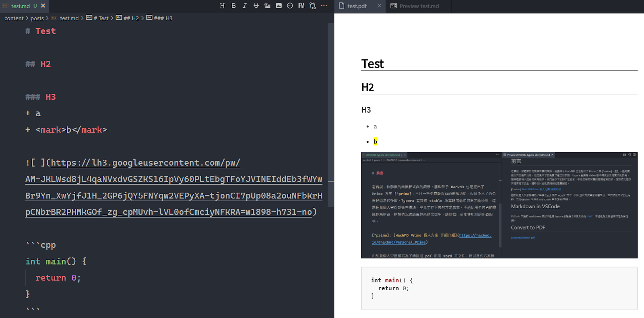Click the file icon on test.pdf tab

[x=342, y=6]
